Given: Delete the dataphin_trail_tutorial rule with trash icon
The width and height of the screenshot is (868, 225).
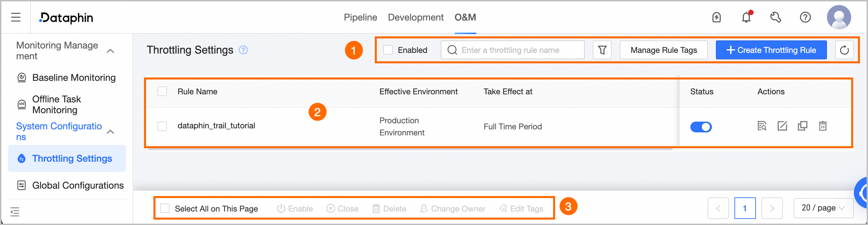Looking at the screenshot, I should [823, 126].
